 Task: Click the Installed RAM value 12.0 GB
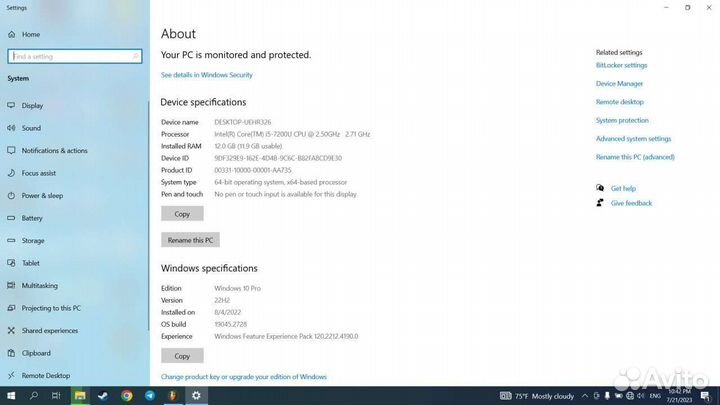click(248, 146)
